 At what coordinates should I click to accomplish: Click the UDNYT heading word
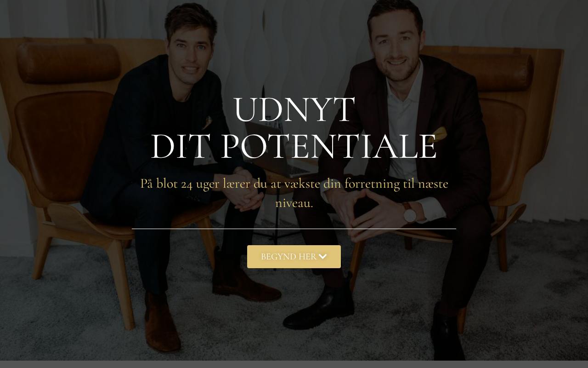click(294, 109)
